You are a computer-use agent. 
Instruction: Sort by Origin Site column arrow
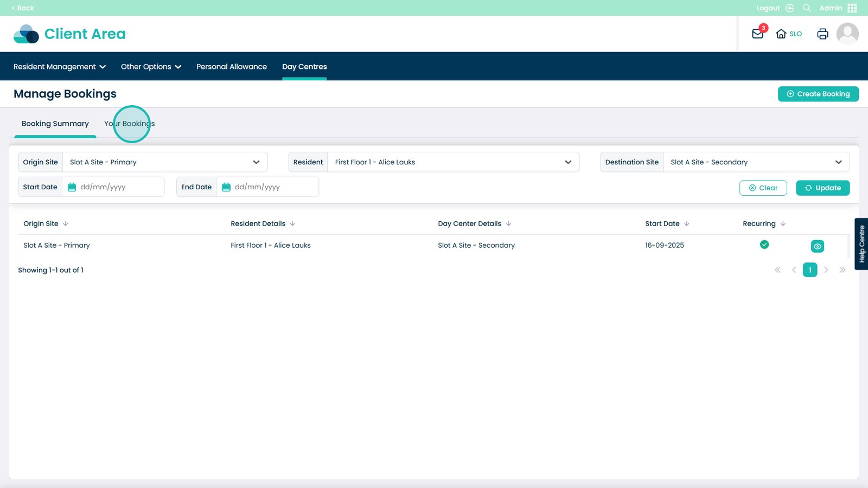[x=66, y=223]
